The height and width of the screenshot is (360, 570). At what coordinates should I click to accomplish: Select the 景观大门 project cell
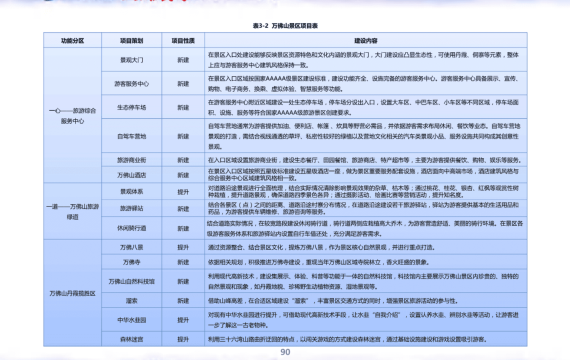[x=132, y=60]
